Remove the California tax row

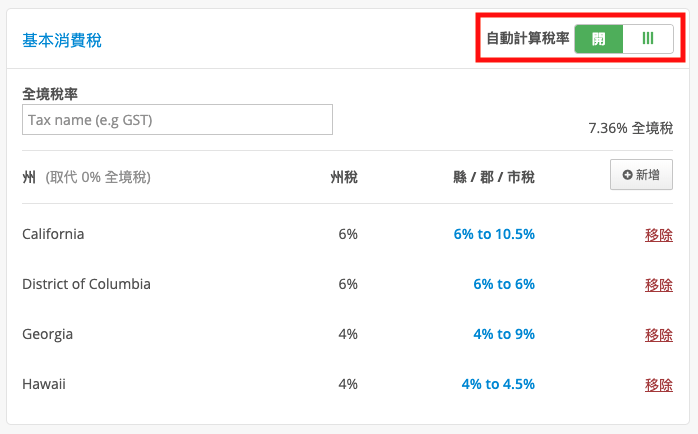(x=658, y=235)
